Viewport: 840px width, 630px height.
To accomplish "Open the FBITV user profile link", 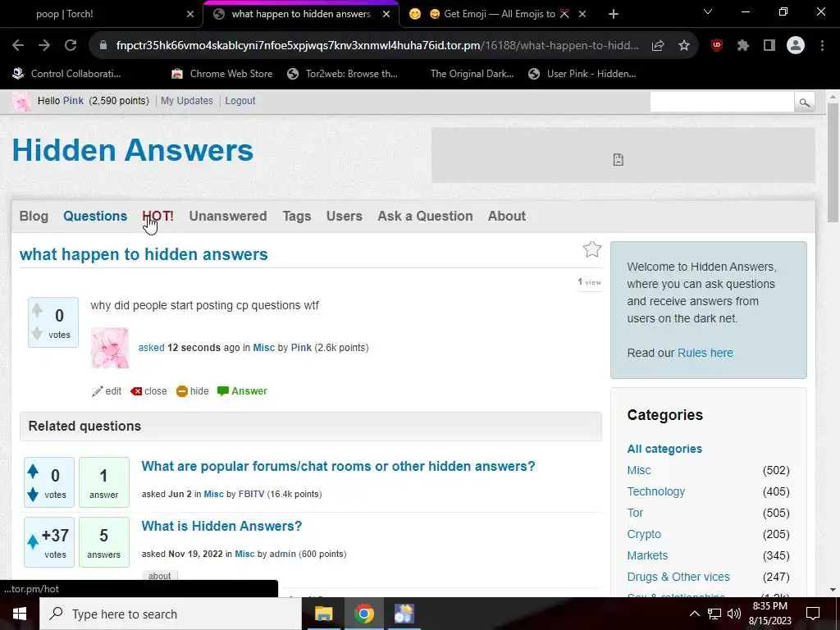I will pyautogui.click(x=251, y=494).
